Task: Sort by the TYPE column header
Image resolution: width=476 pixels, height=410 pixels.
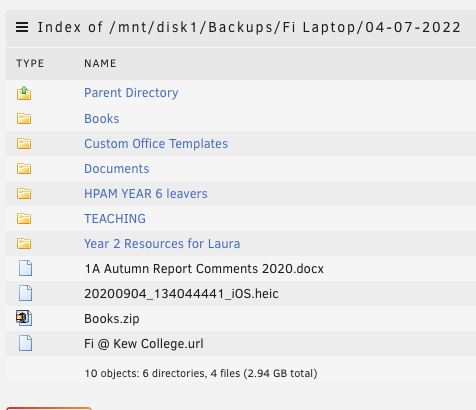Action: coord(30,63)
